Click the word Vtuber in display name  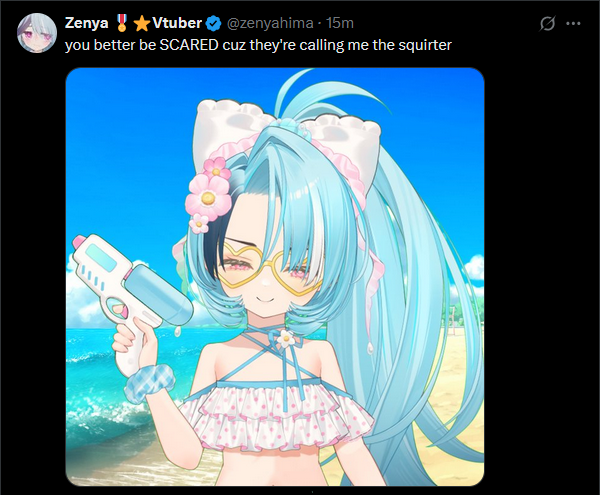coord(177,23)
